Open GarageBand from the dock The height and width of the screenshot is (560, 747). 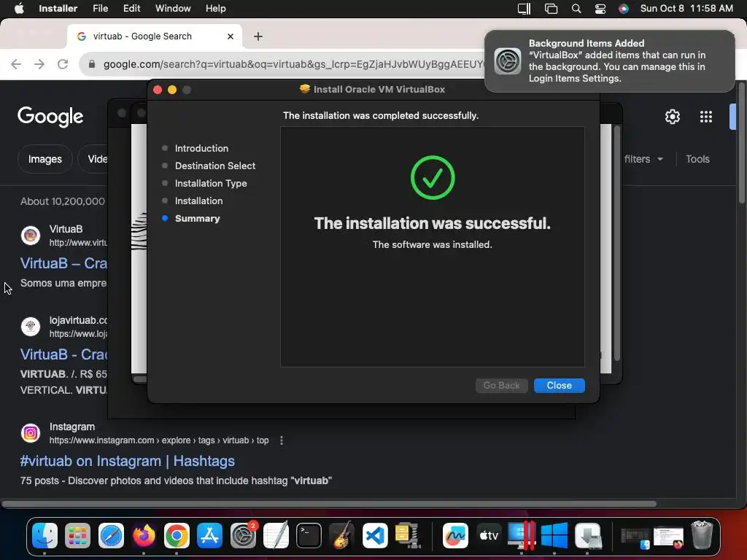point(341,536)
